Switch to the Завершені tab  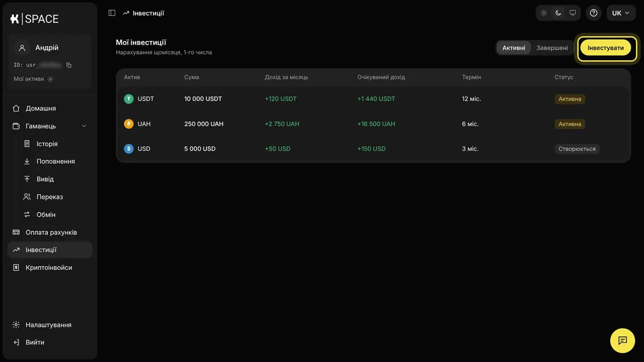552,48
